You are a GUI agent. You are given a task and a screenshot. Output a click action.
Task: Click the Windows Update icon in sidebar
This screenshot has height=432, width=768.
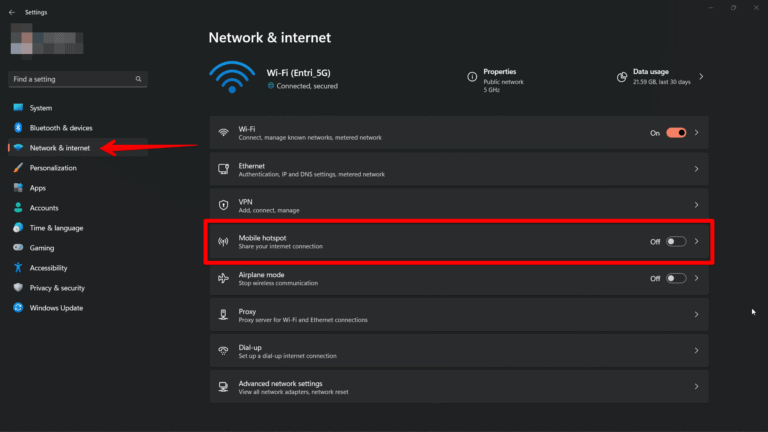[18, 308]
